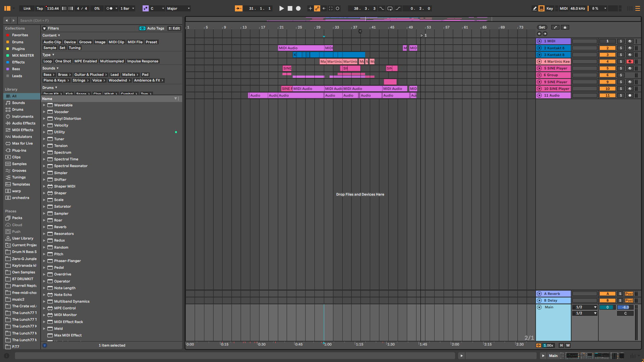Toggle Post button on A Reverb
This screenshot has width=644, height=362.
point(629,294)
